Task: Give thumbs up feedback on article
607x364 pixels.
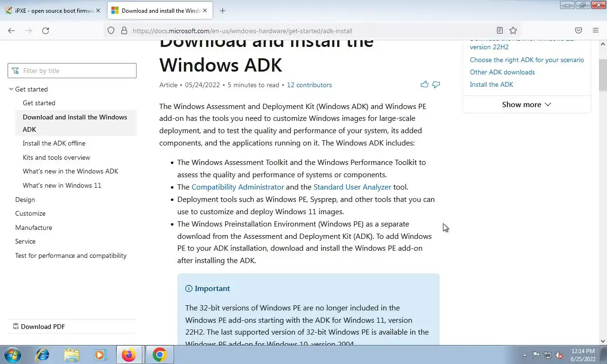Action: (x=424, y=84)
